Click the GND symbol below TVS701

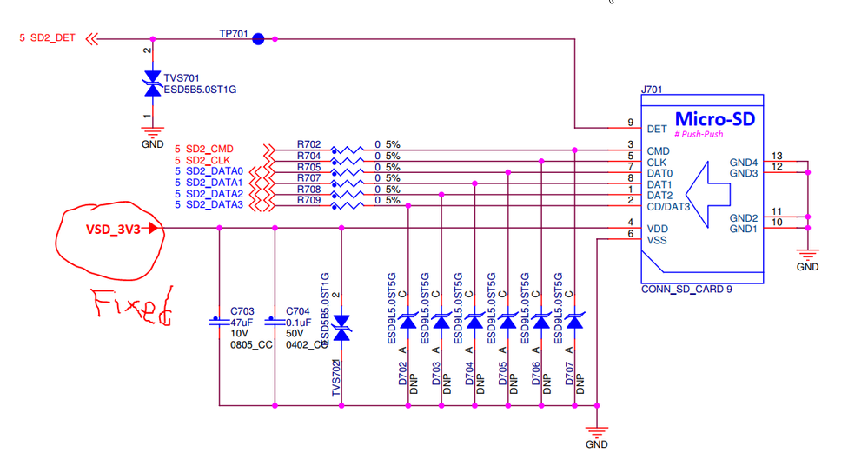152,132
